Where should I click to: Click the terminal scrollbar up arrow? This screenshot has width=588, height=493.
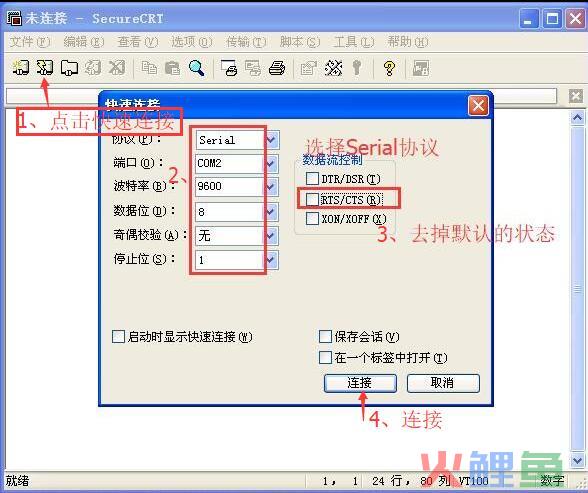coord(577,118)
